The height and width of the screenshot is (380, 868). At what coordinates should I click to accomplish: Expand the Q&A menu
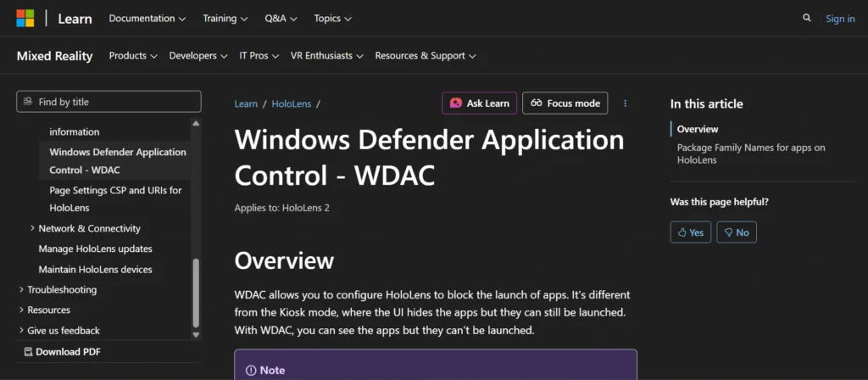tap(281, 19)
